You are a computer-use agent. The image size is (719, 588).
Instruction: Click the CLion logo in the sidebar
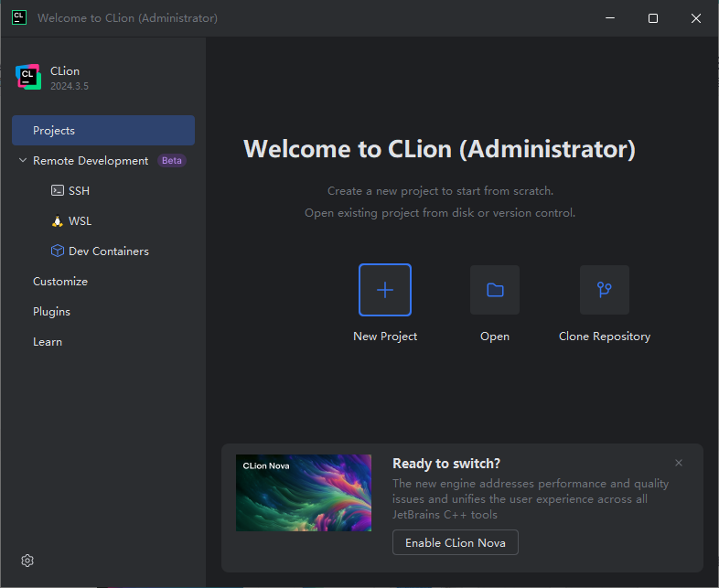pos(28,77)
